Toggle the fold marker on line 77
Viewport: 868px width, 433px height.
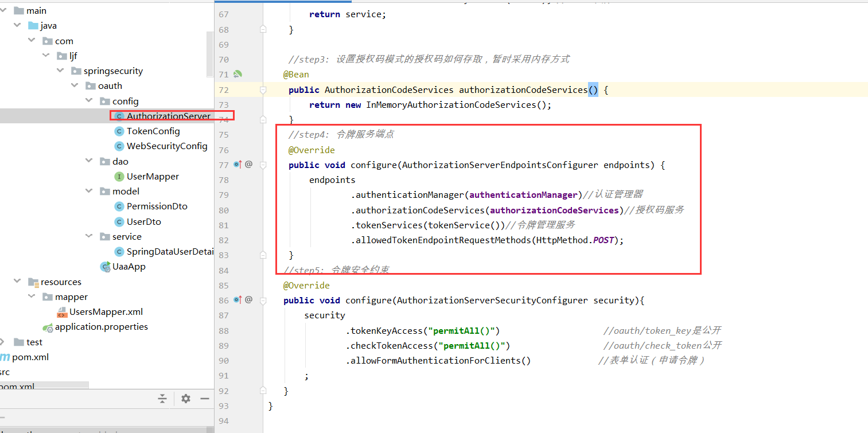click(263, 165)
